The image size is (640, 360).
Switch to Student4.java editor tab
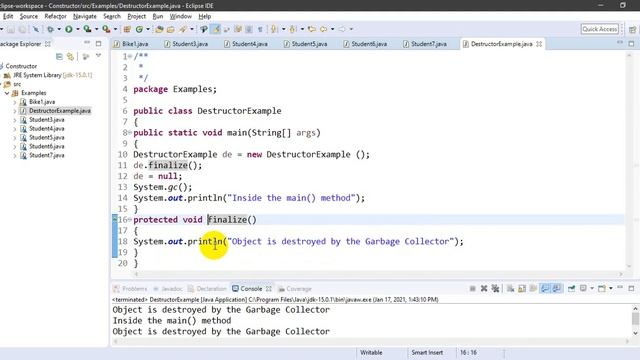click(x=245, y=44)
